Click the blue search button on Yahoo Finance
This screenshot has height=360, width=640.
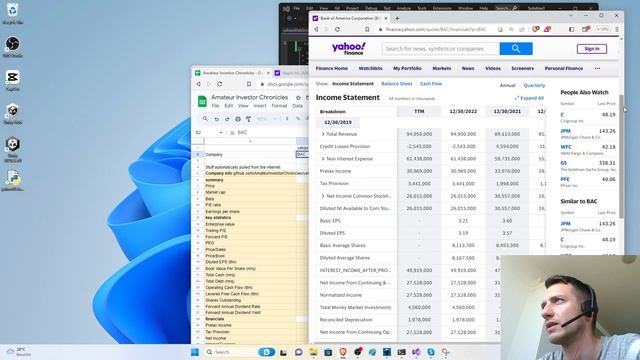point(516,49)
